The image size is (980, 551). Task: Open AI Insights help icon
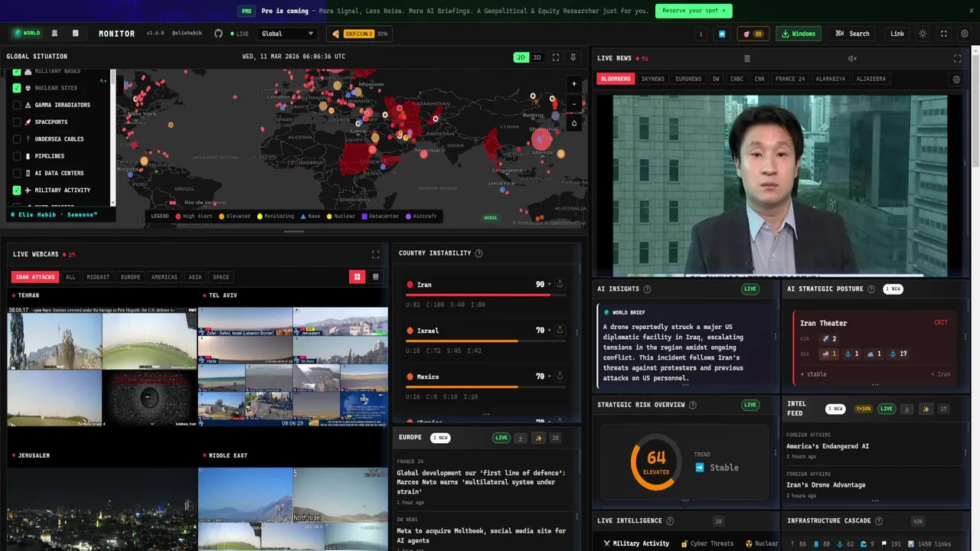647,289
